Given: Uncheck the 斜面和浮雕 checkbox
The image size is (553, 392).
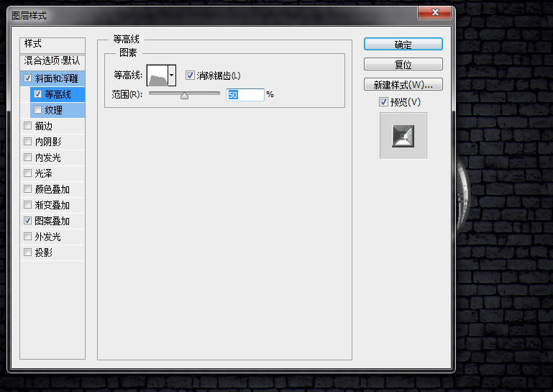Looking at the screenshot, I should (27, 78).
